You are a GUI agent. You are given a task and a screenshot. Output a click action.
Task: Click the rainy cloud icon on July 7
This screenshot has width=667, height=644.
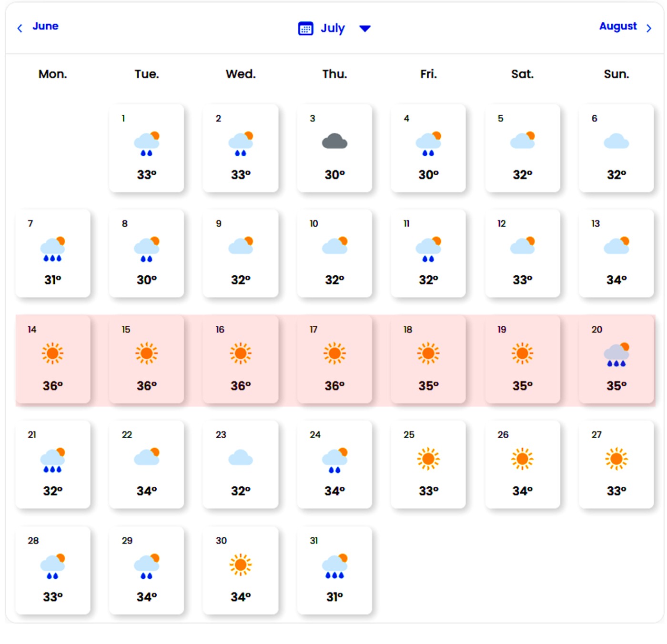tap(52, 250)
